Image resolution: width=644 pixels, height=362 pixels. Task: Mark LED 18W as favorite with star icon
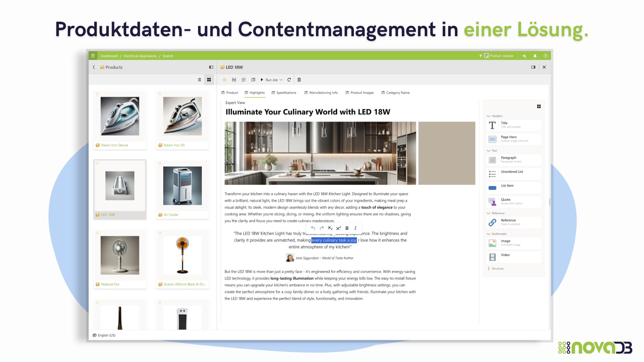(224, 80)
